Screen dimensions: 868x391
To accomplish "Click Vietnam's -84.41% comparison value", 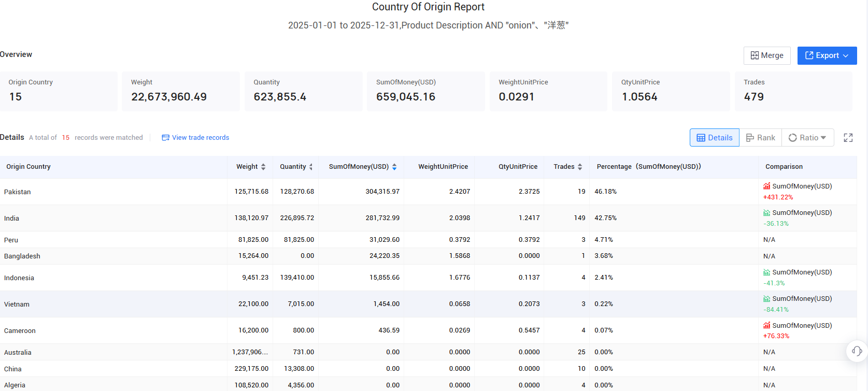I will pos(776,310).
